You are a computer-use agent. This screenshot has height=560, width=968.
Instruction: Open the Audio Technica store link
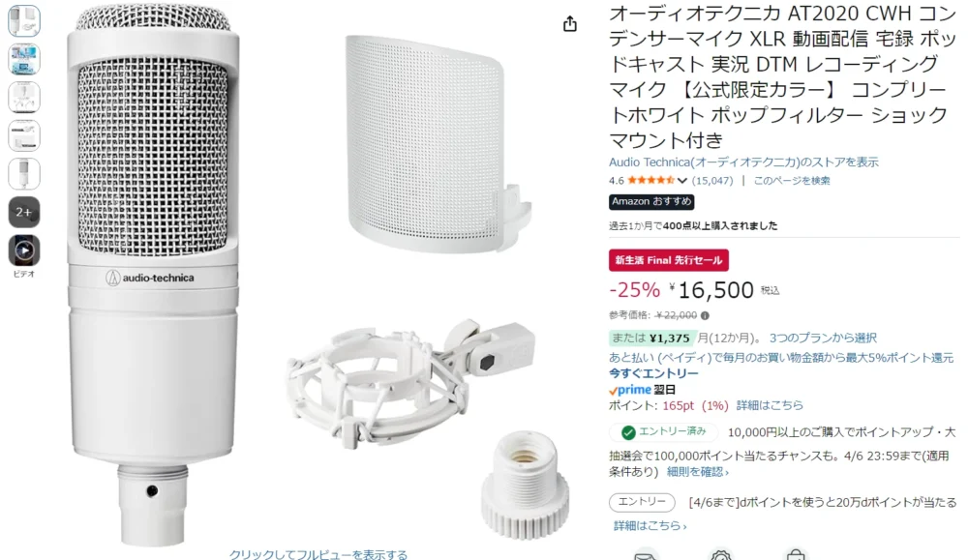click(x=743, y=162)
